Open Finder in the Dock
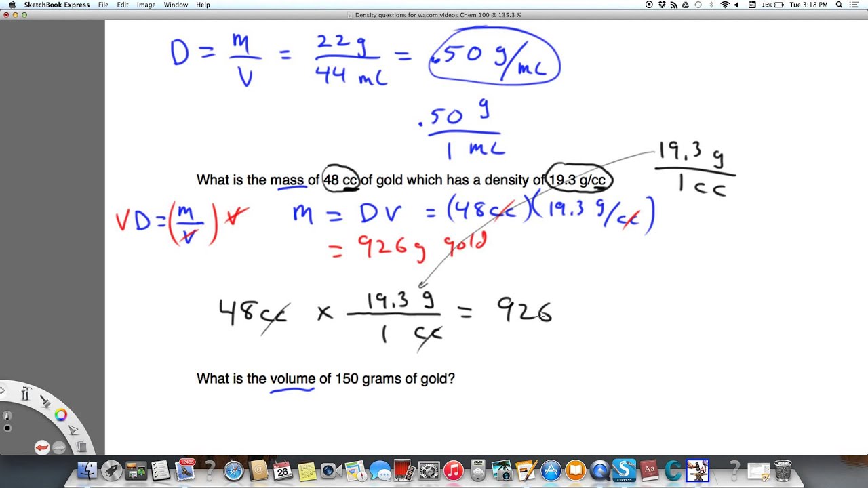Screen dimensions: 868x488 click(x=87, y=470)
